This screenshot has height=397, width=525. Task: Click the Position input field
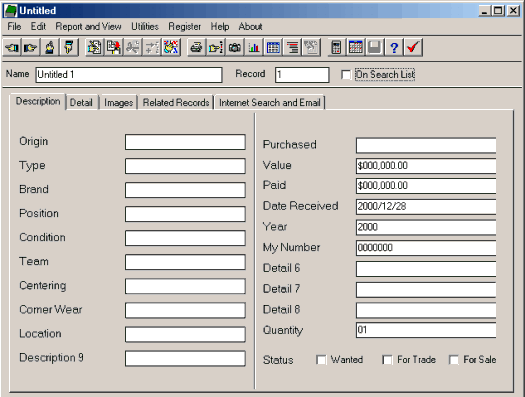(x=185, y=214)
